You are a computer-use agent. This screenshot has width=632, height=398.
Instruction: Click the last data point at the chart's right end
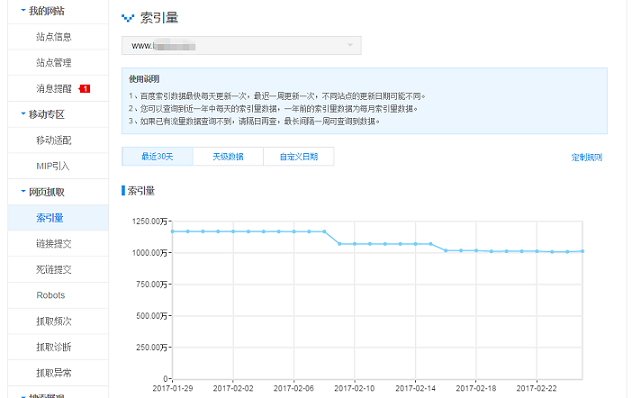point(582,251)
